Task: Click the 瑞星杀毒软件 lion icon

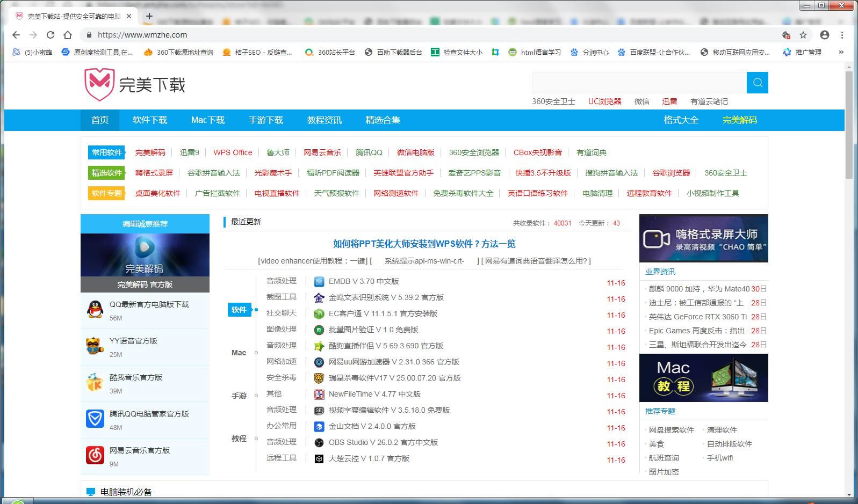Action: point(319,378)
